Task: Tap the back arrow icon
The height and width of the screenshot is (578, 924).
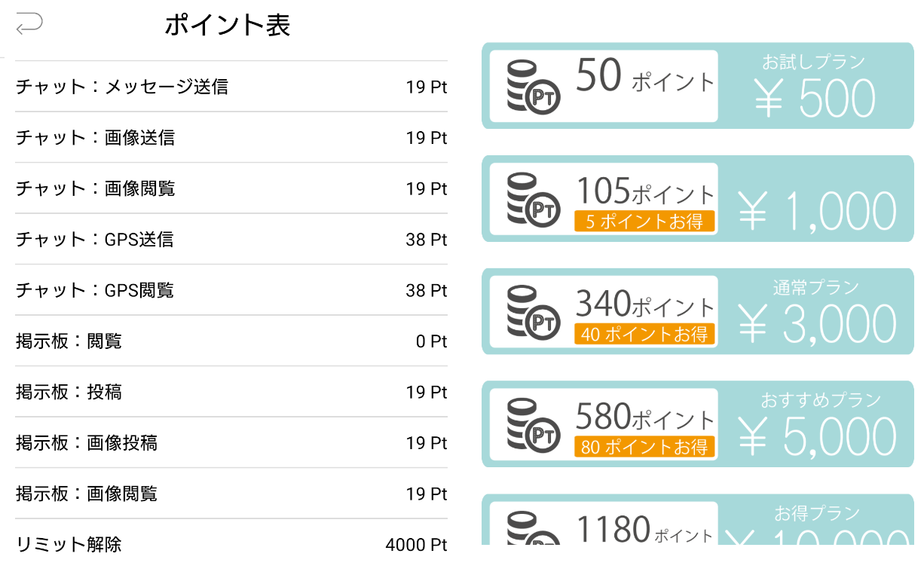Action: pos(29,25)
